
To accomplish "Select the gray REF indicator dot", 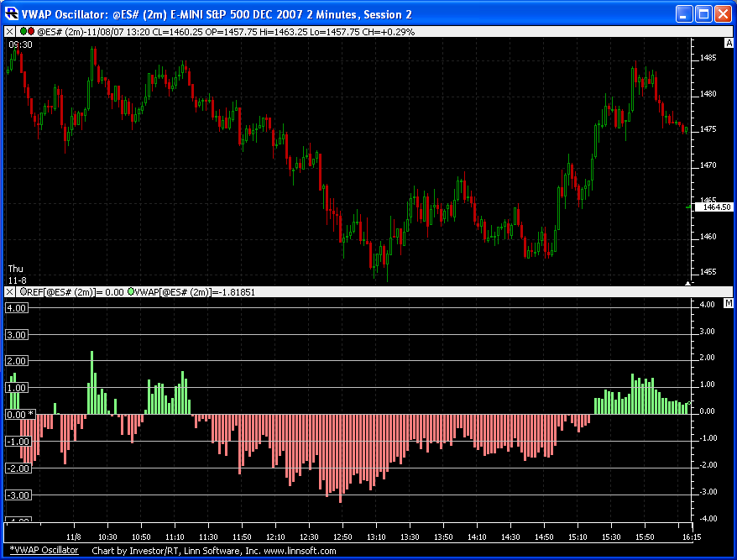I will [x=24, y=291].
